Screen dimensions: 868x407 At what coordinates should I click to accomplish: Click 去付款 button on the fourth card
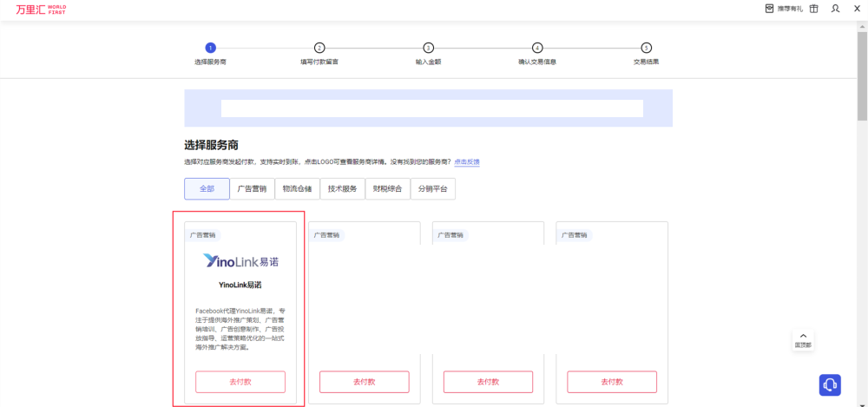pos(612,382)
